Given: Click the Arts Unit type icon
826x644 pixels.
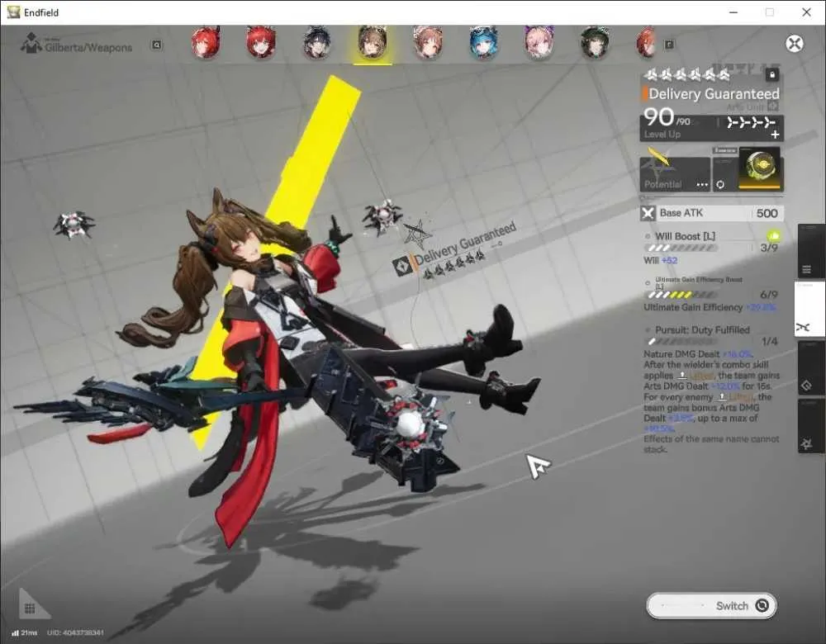Looking at the screenshot, I should (773, 107).
